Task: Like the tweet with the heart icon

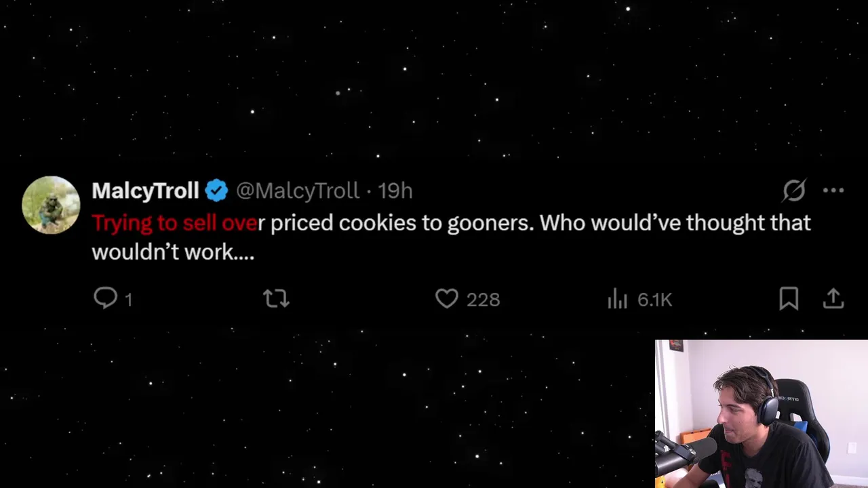Action: coord(447,298)
